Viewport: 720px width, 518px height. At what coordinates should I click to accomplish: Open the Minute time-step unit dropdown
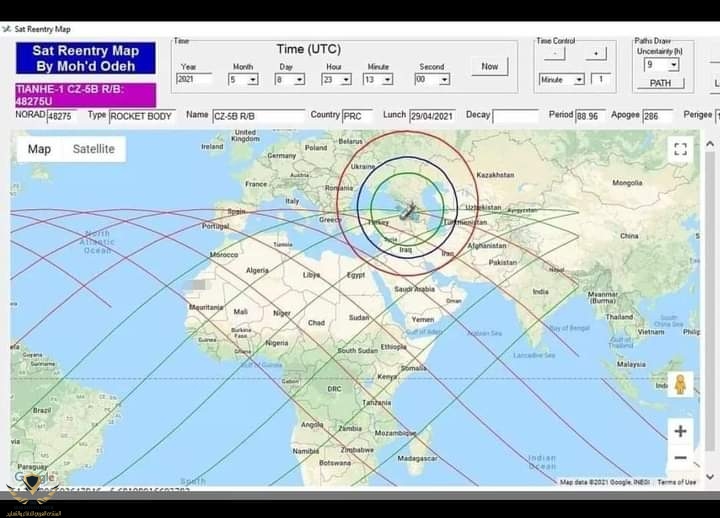(x=578, y=79)
